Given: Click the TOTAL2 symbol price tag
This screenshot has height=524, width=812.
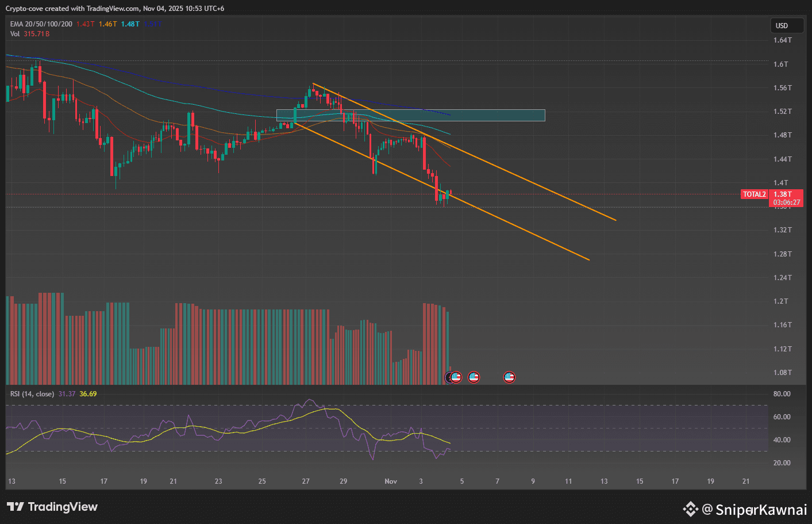Looking at the screenshot, I should point(755,194).
